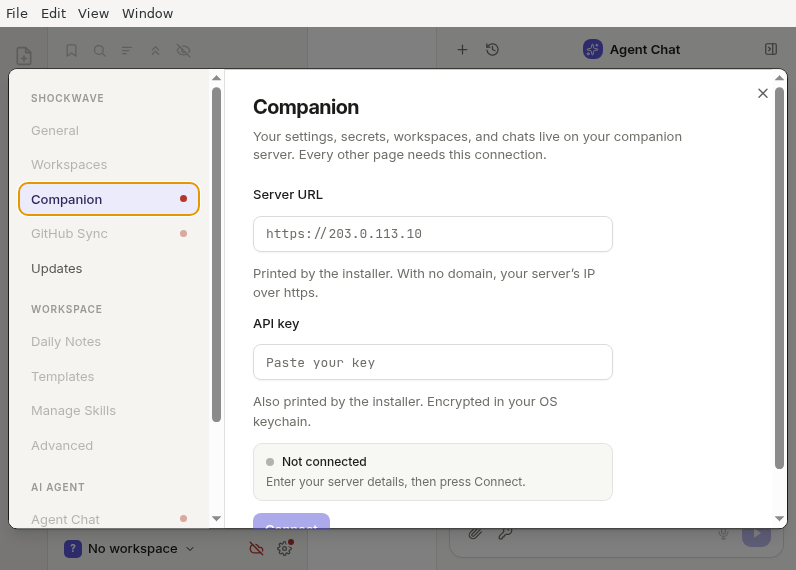The height and width of the screenshot is (570, 796).
Task: Click the API key input field
Action: click(433, 362)
